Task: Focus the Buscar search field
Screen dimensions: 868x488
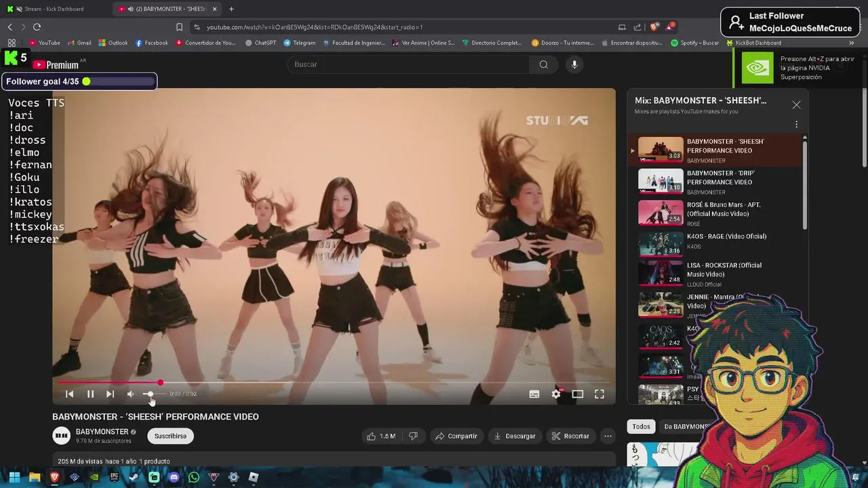Action: [x=408, y=64]
